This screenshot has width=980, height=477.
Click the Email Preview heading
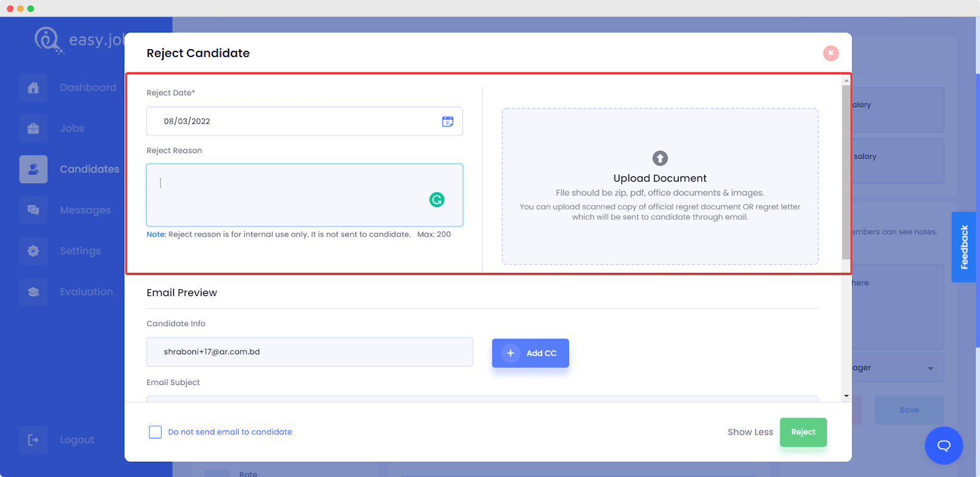point(182,293)
